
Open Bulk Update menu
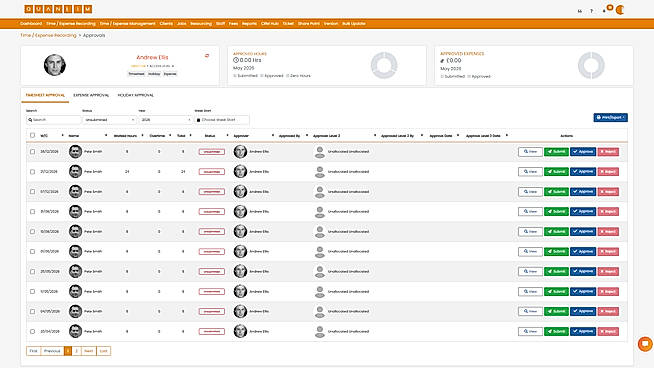pyautogui.click(x=354, y=24)
